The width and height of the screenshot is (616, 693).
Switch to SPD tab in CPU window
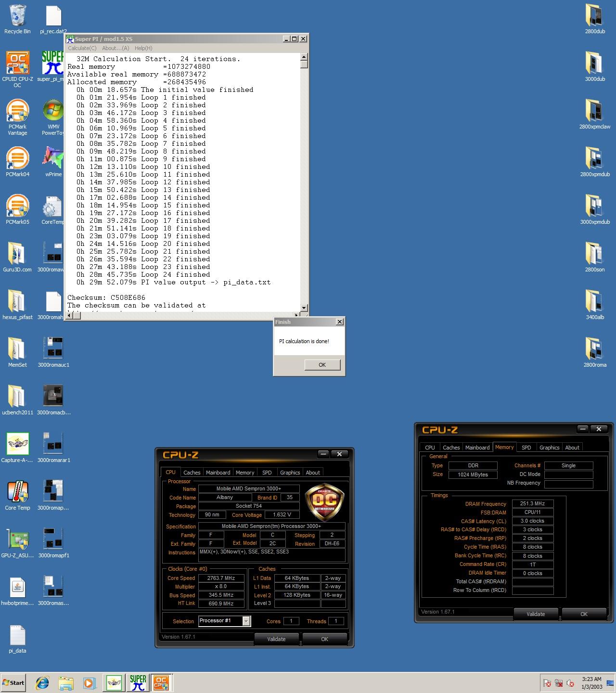[267, 473]
